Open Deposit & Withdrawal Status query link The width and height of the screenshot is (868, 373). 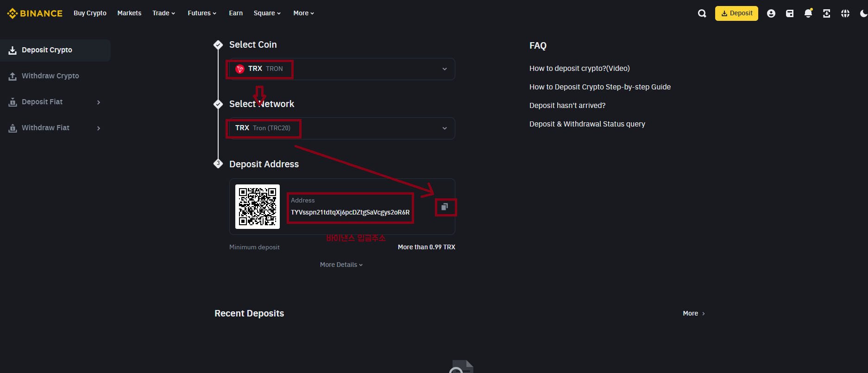pos(587,124)
